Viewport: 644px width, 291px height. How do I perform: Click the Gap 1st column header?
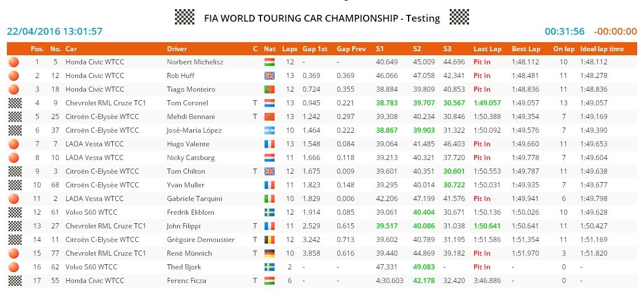tap(315, 49)
